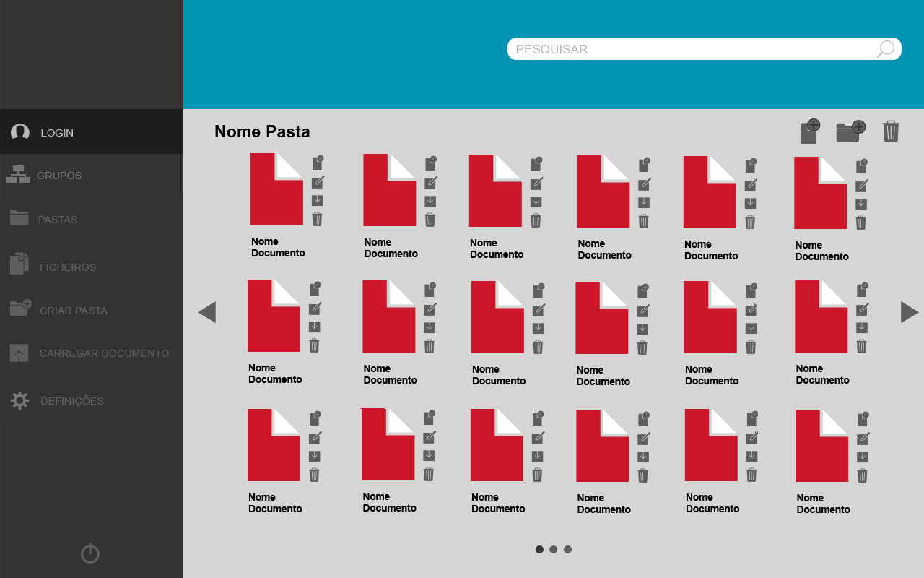Image resolution: width=924 pixels, height=578 pixels.
Task: Click the add folder icon in the header
Action: pyautogui.click(x=850, y=131)
